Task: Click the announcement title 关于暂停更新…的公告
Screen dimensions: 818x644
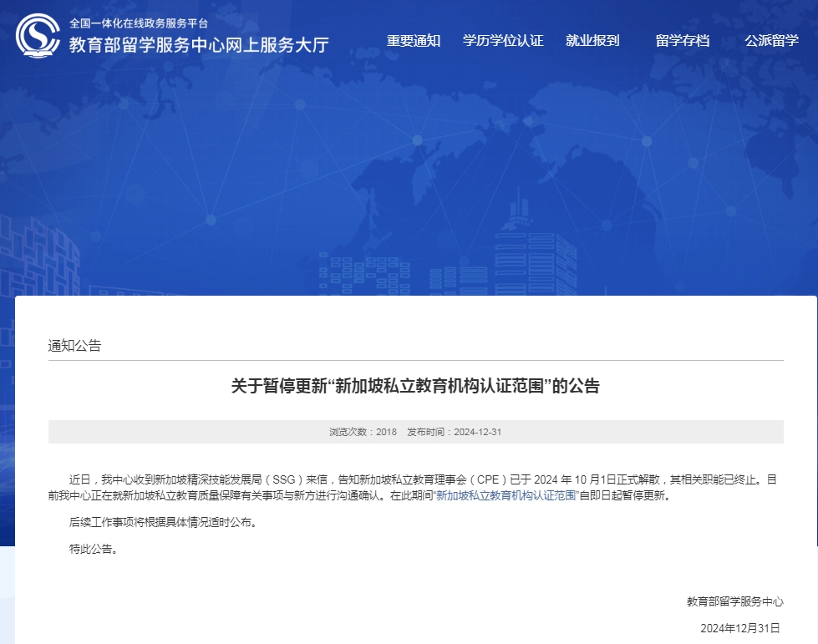Action: coord(416,386)
